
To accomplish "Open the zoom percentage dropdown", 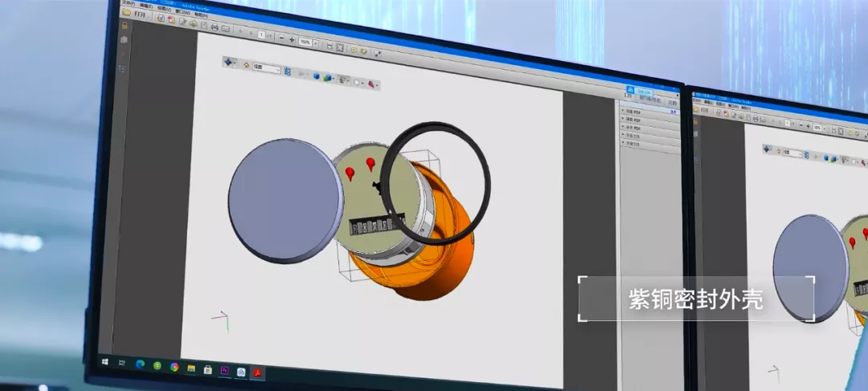I will (315, 42).
